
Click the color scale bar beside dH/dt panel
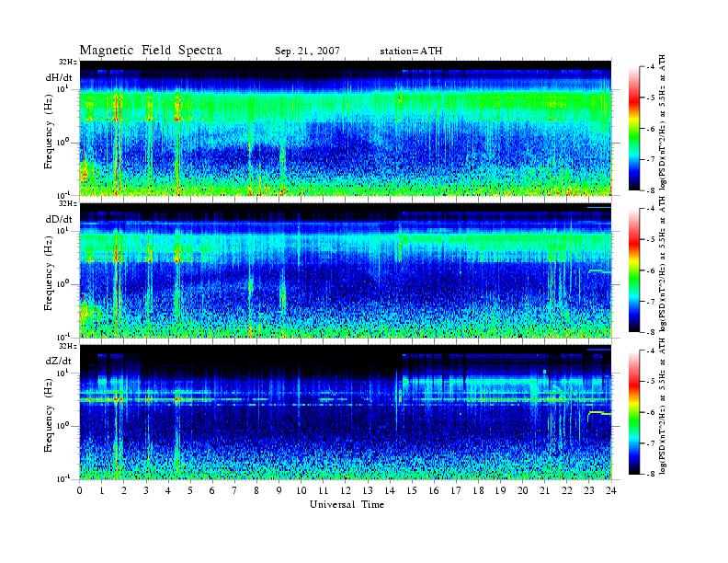[633, 129]
